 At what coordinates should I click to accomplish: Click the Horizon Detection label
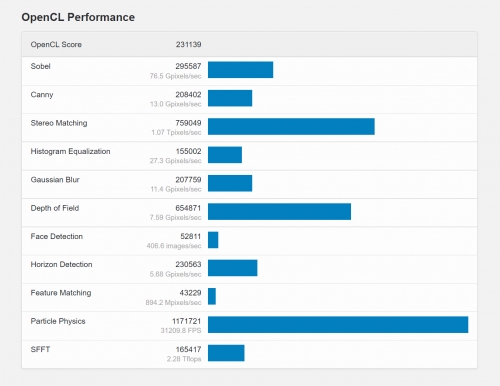click(61, 264)
